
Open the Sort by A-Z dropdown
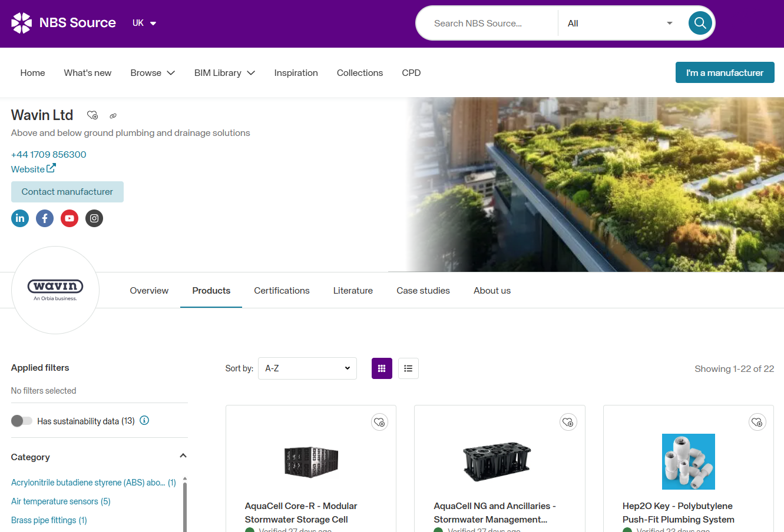[x=307, y=368]
